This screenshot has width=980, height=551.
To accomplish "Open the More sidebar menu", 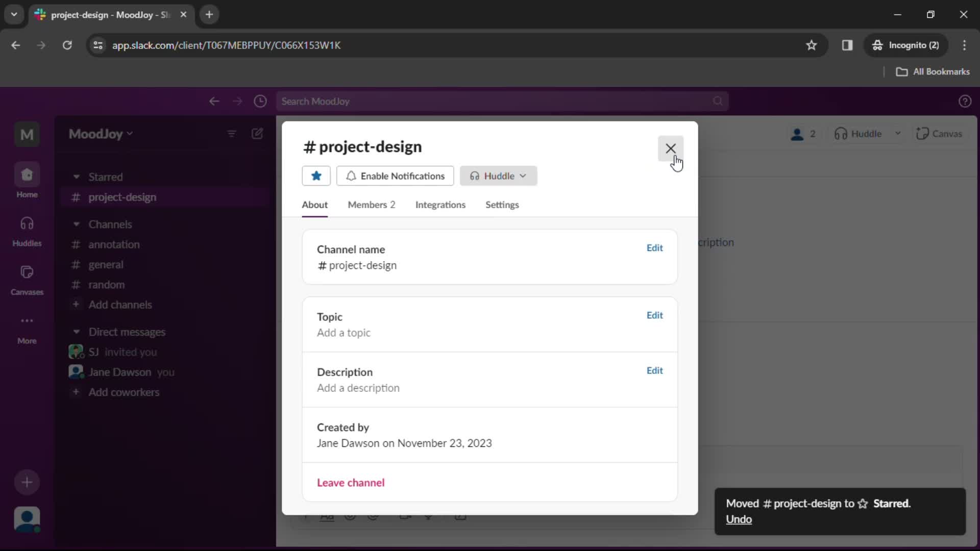I will pos(27,329).
